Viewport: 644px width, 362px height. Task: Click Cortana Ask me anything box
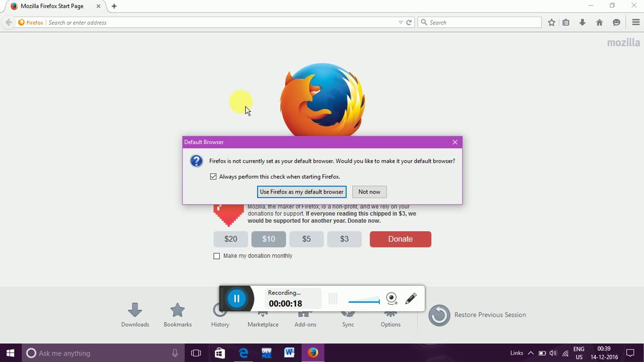[103, 353]
